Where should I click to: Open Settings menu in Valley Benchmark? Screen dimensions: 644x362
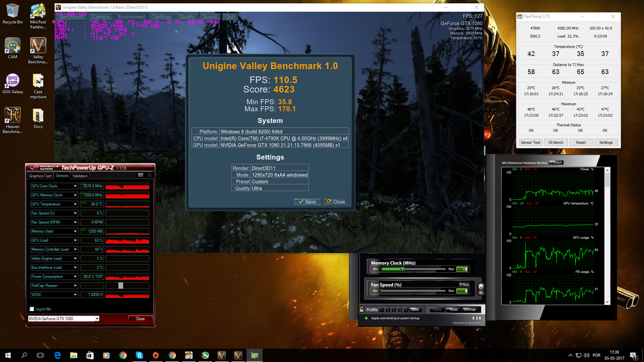(162, 17)
